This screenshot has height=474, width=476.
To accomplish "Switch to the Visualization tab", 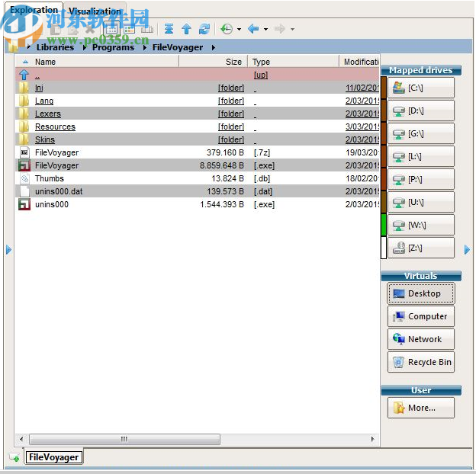I will point(95,11).
